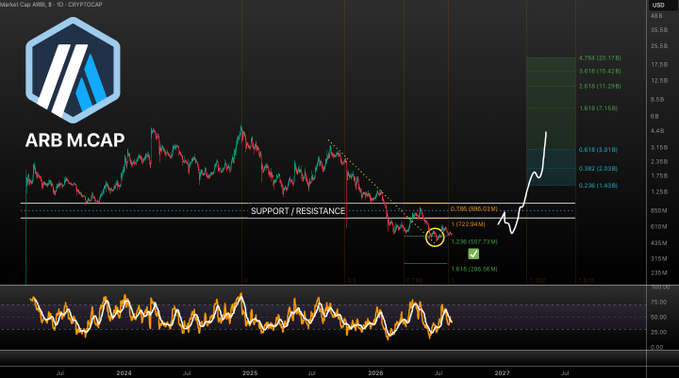Click the 610M price axis label
The image size is (679, 378).
click(659, 226)
